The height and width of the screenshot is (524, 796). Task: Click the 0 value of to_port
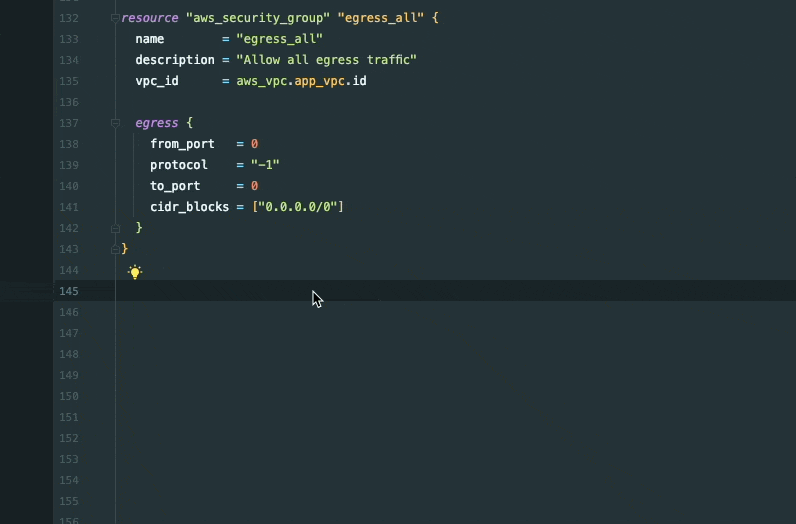pos(254,186)
